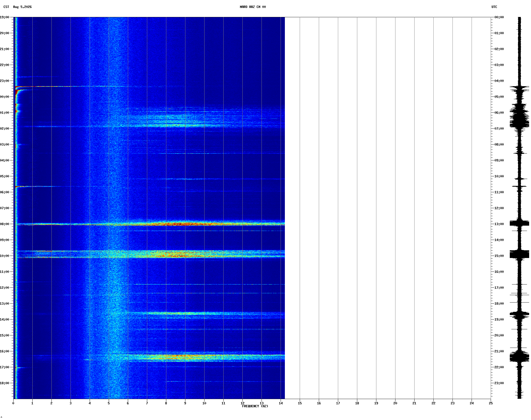Click the 14 Hz frequency tick label

281,403
